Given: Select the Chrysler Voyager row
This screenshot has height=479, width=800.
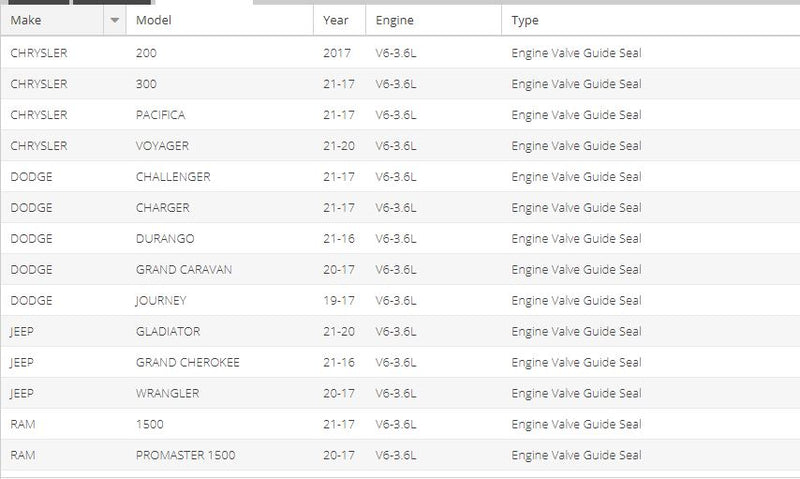Looking at the screenshot, I should point(400,145).
